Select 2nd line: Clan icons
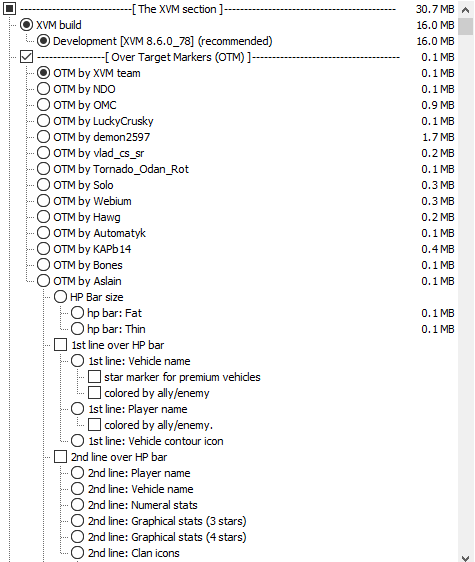 77,553
